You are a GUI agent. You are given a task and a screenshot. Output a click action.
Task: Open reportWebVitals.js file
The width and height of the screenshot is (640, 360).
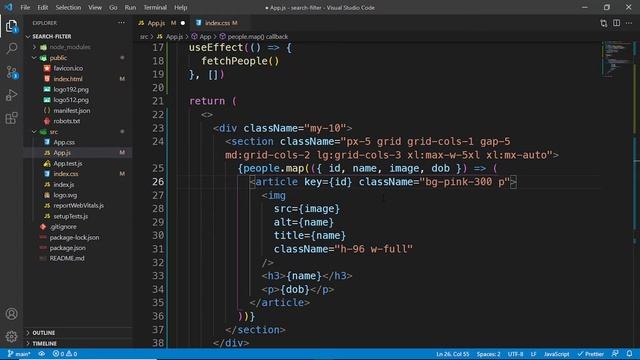(78, 206)
